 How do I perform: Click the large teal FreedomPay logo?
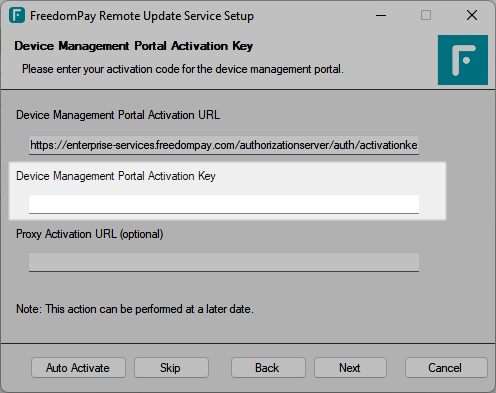(x=463, y=60)
